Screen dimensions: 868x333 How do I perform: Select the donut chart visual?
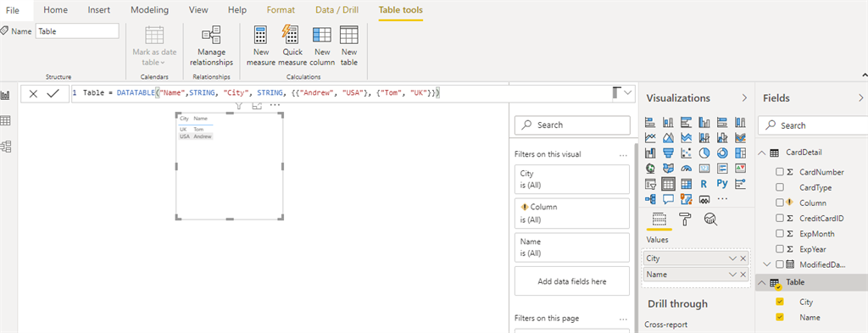click(x=722, y=153)
